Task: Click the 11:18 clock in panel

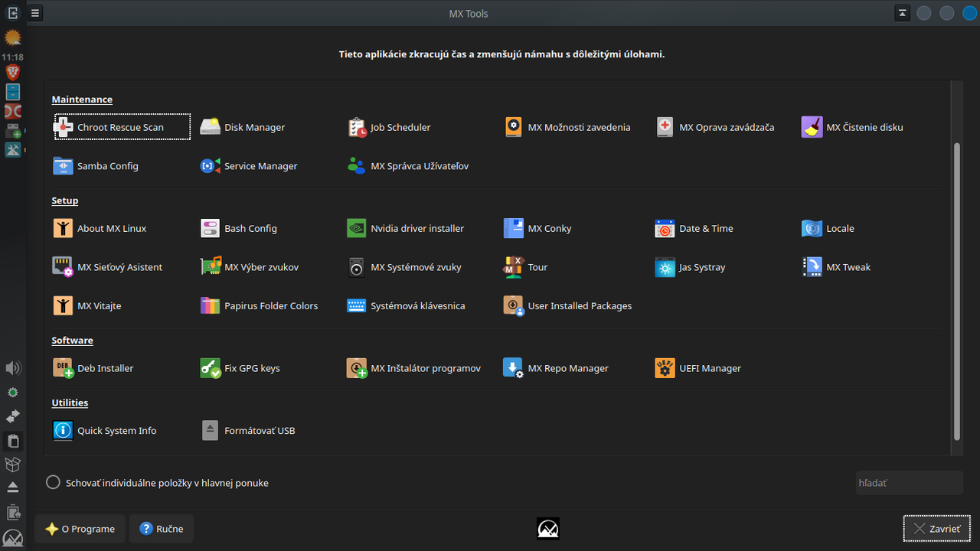Action: pos(12,57)
